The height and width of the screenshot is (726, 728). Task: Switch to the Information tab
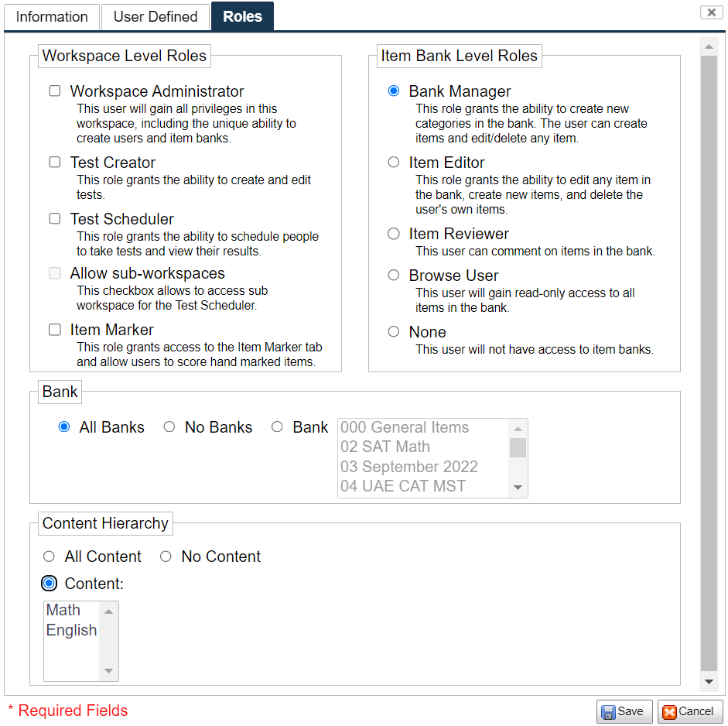(x=52, y=17)
